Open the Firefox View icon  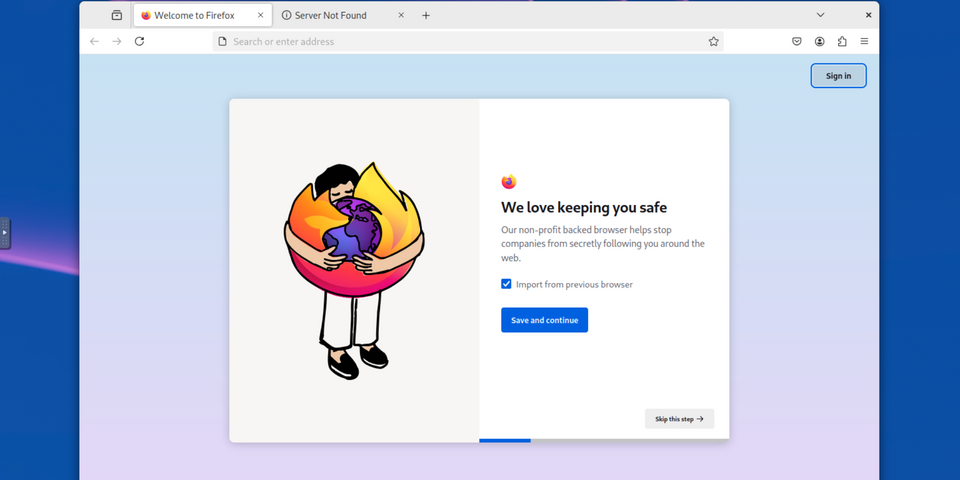point(116,15)
